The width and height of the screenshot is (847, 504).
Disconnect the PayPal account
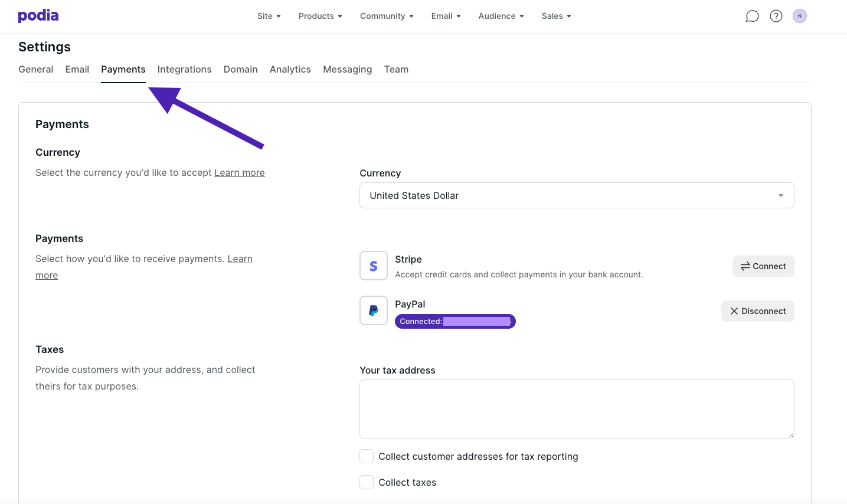point(757,311)
